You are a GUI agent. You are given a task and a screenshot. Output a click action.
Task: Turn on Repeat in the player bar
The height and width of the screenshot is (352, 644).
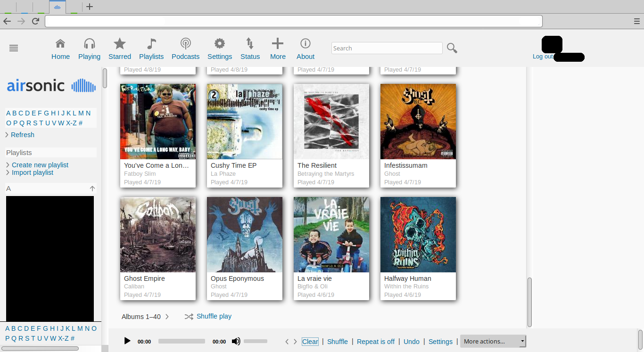pos(375,341)
